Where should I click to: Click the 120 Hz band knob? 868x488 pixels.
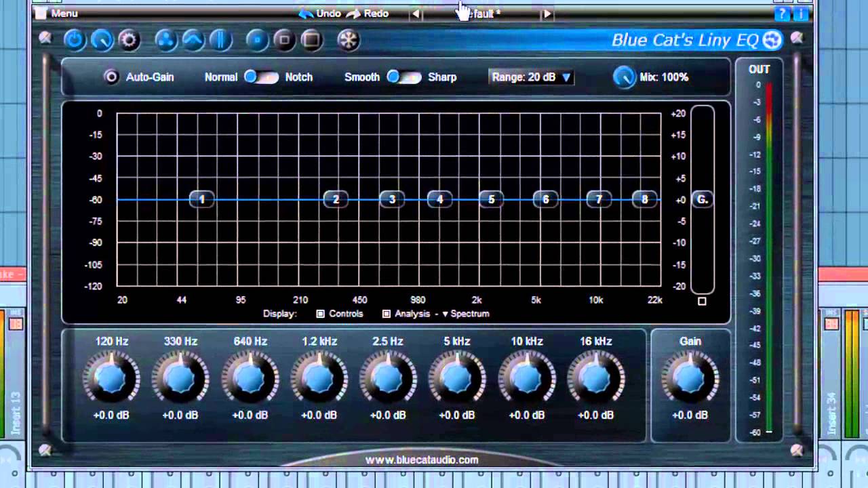click(x=111, y=378)
